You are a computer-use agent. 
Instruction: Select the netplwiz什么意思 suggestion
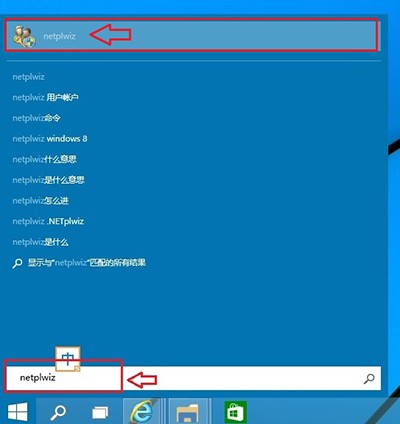[x=45, y=160]
